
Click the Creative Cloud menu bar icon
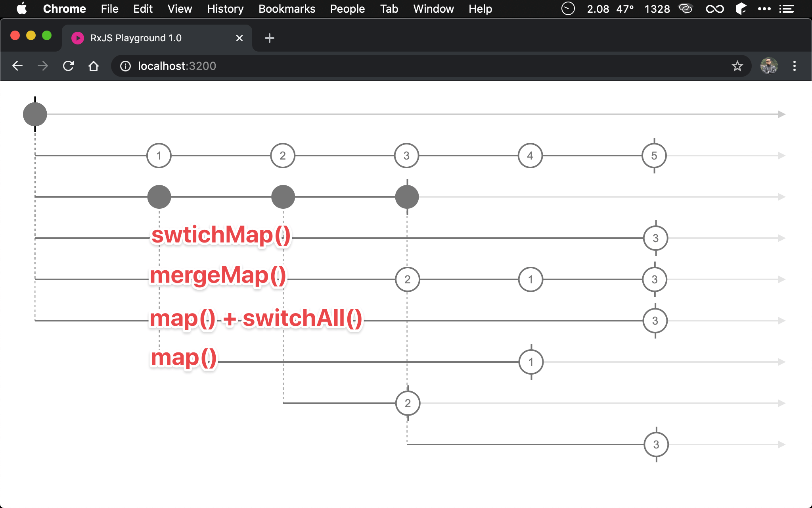(686, 9)
